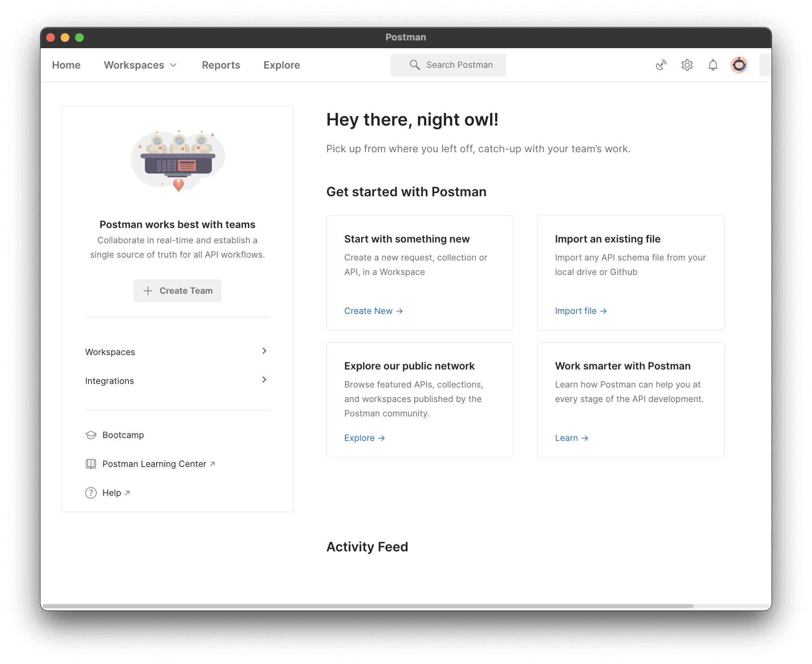Click the Help external link arrow
Viewport: 812px width, 664px height.
point(127,493)
